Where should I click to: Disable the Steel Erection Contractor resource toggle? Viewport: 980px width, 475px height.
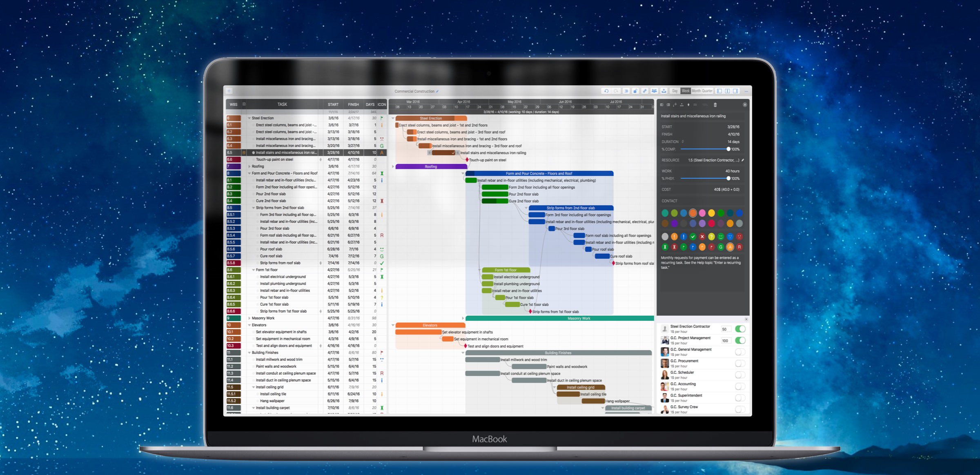740,329
